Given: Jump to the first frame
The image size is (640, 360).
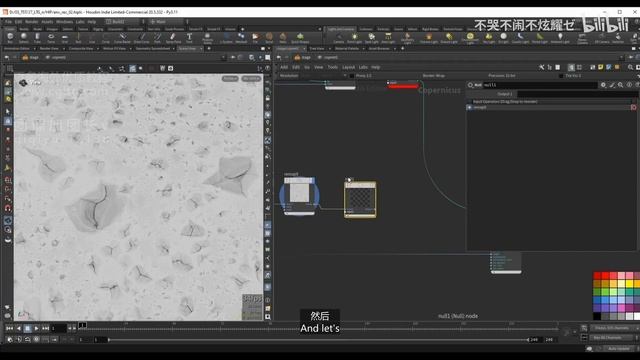Looking at the screenshot, I should tap(9, 328).
